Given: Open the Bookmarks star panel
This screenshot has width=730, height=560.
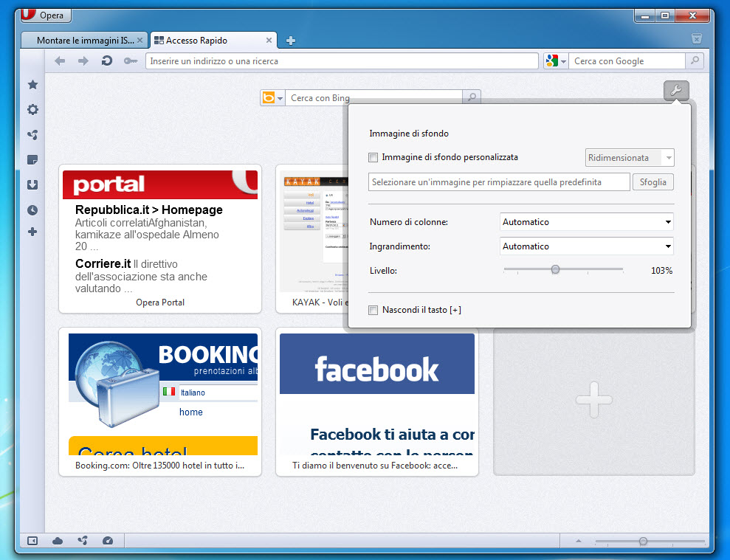Looking at the screenshot, I should coord(32,85).
